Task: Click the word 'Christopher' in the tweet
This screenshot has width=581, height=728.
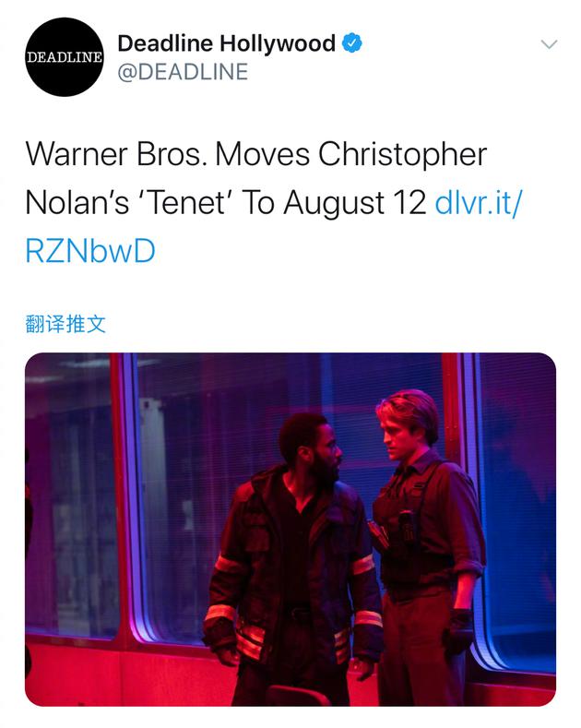Action: click(x=402, y=154)
